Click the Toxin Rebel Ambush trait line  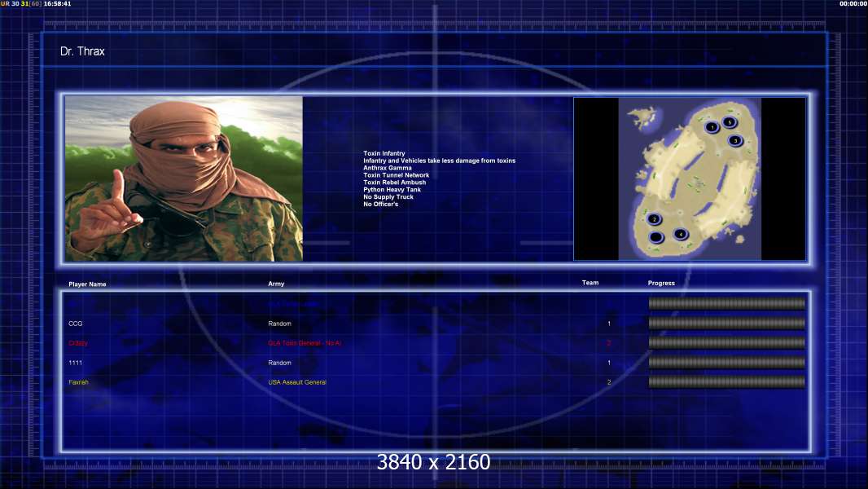[395, 183]
